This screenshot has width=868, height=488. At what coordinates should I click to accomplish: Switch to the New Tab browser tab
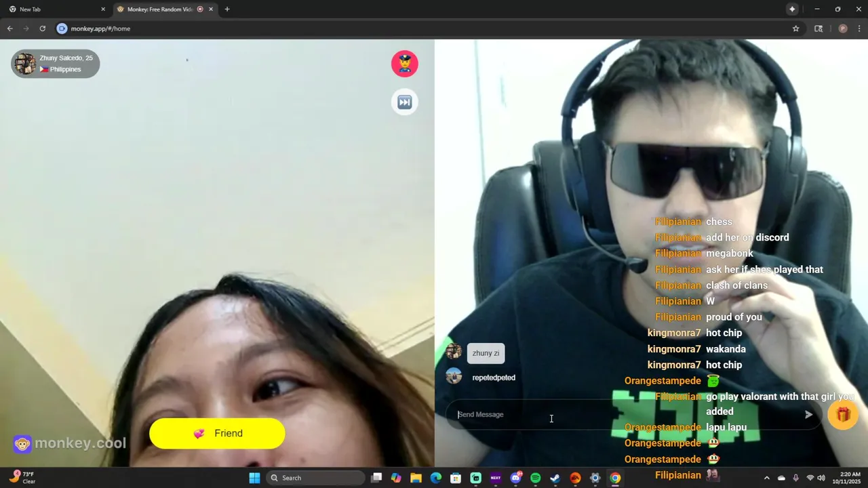56,9
